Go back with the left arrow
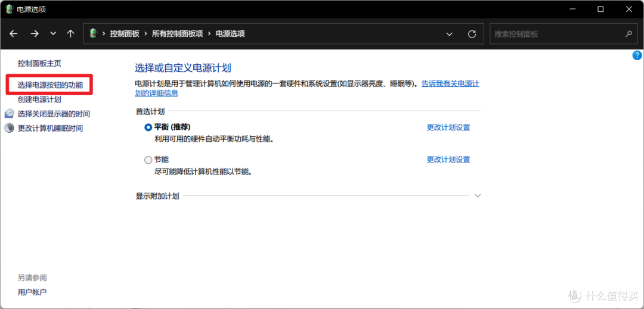 coord(14,34)
